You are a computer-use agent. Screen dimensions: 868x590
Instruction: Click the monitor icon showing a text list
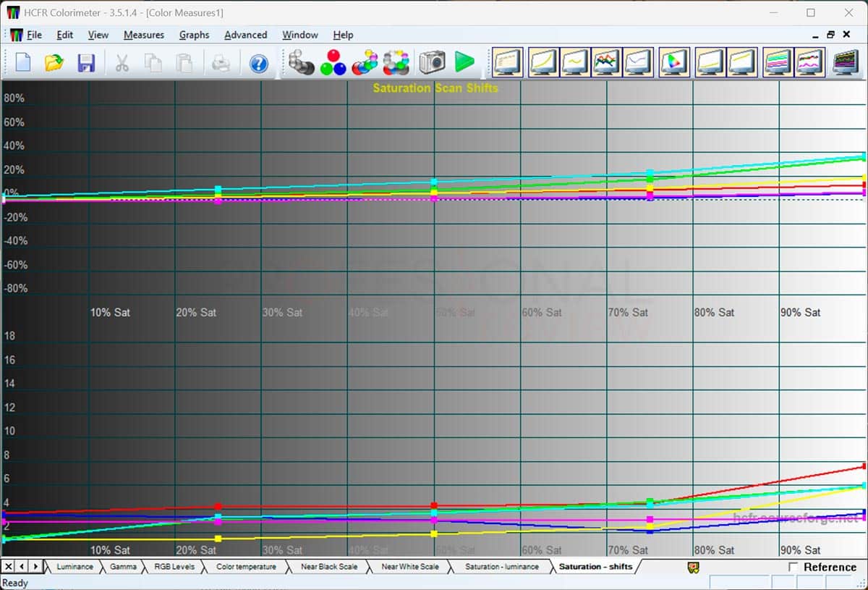[507, 63]
